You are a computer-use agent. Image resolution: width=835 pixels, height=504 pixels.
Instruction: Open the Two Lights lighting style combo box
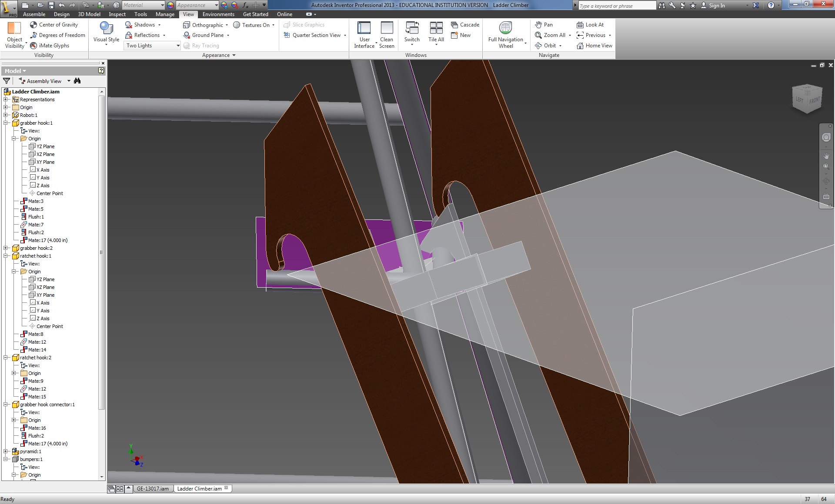point(153,46)
